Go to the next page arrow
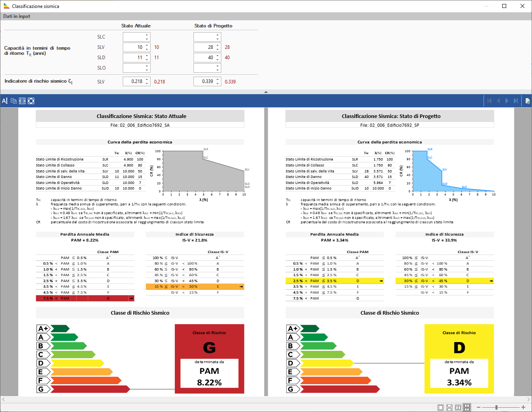This screenshot has height=412, width=532. coord(507,101)
